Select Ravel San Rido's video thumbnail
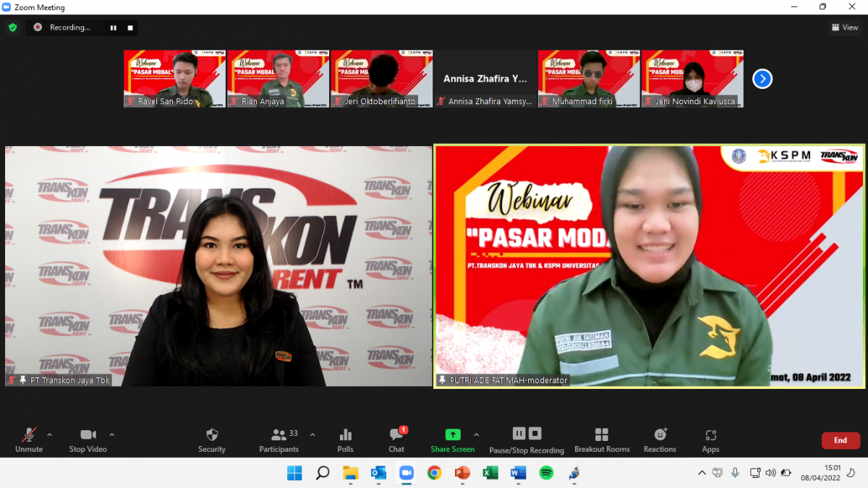 [174, 79]
